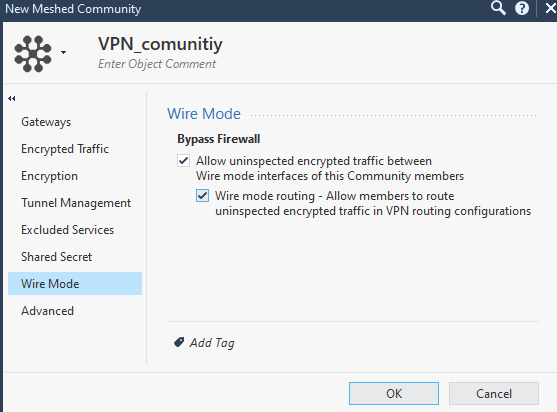Toggle the Wire mode routing checkbox
The image size is (557, 412).
coord(202,196)
